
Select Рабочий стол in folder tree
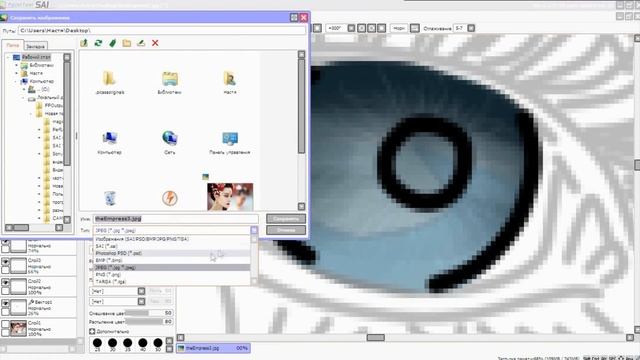pos(36,57)
